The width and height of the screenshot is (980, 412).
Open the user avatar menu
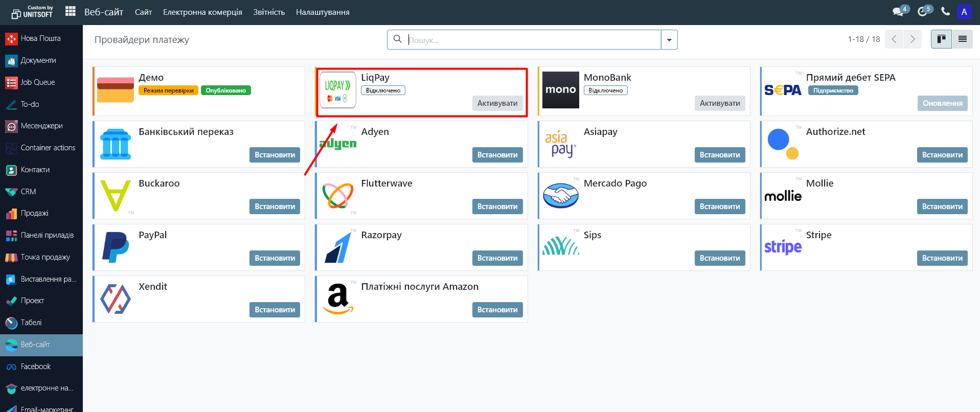[964, 12]
